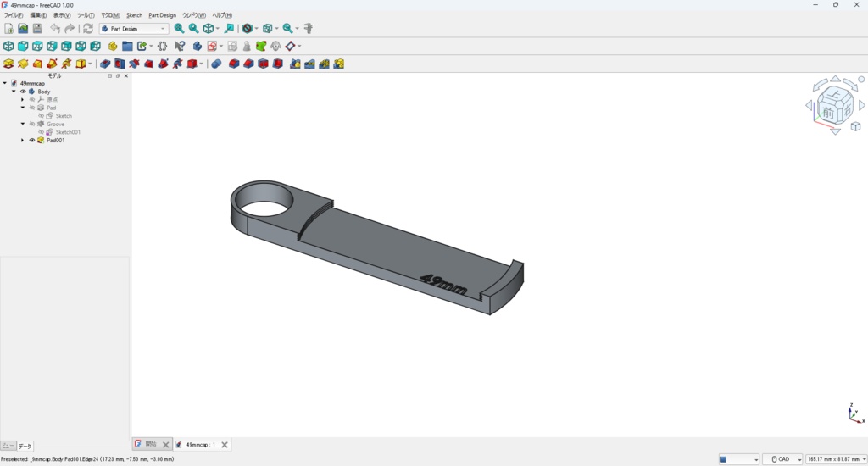This screenshot has width=868, height=466.
Task: Expand the Pad001 tree node
Action: pos(23,140)
